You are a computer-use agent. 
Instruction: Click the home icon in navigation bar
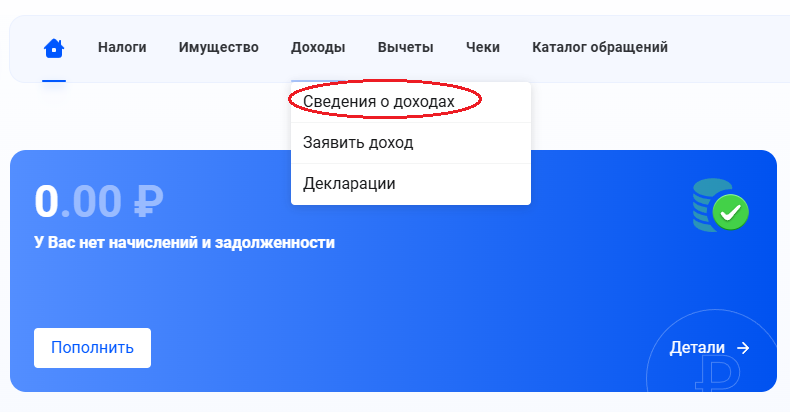(54, 48)
